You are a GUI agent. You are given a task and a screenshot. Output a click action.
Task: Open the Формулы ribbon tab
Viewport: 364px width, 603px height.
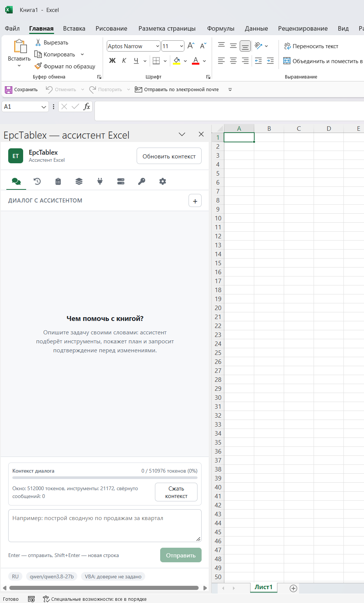point(221,28)
